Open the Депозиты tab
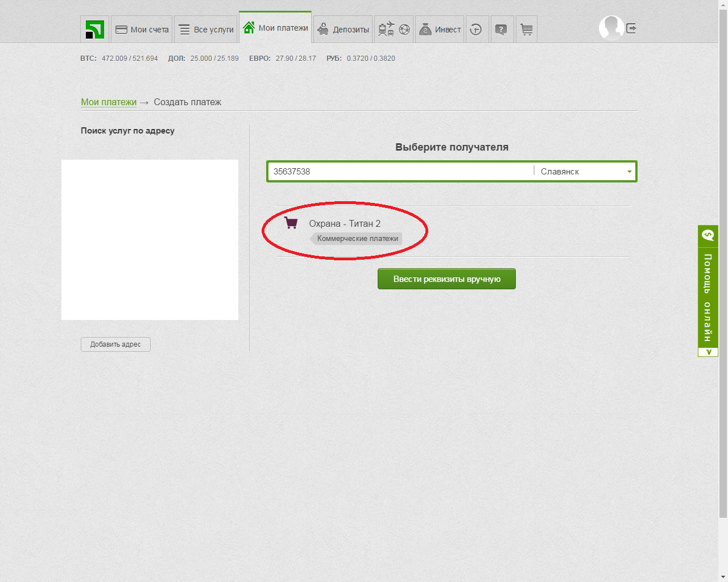This screenshot has width=728, height=582. (343, 30)
